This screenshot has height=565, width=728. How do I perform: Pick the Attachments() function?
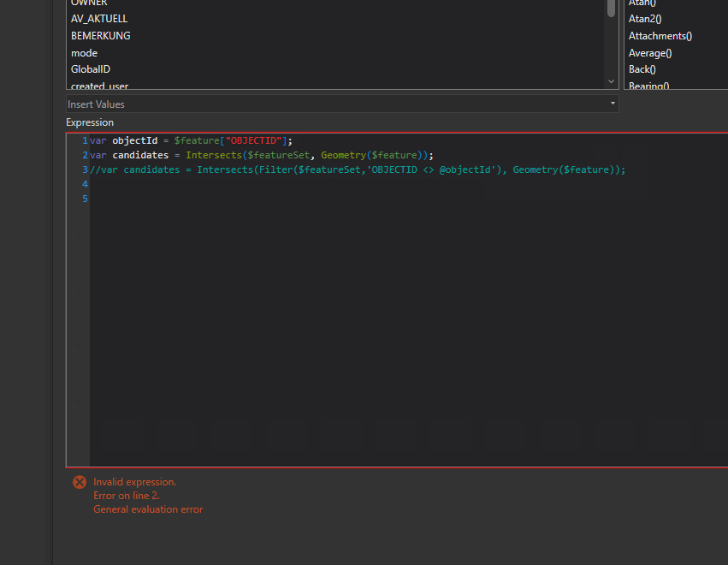click(x=660, y=36)
